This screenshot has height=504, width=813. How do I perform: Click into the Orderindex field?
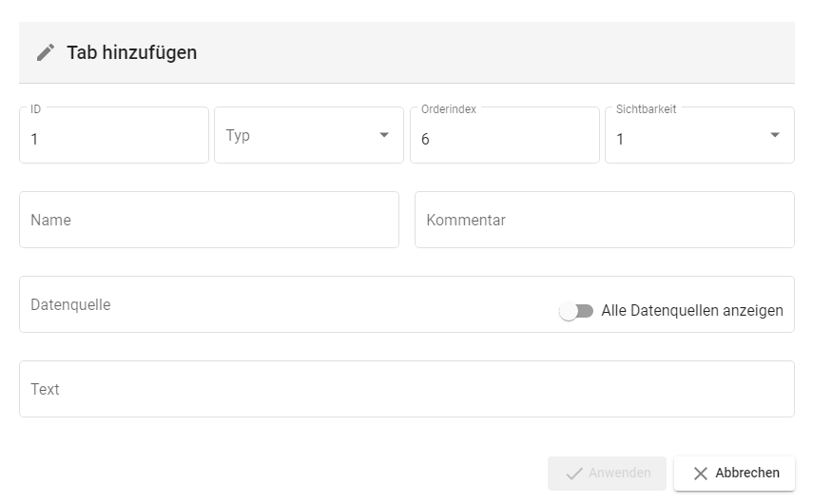[x=504, y=139]
